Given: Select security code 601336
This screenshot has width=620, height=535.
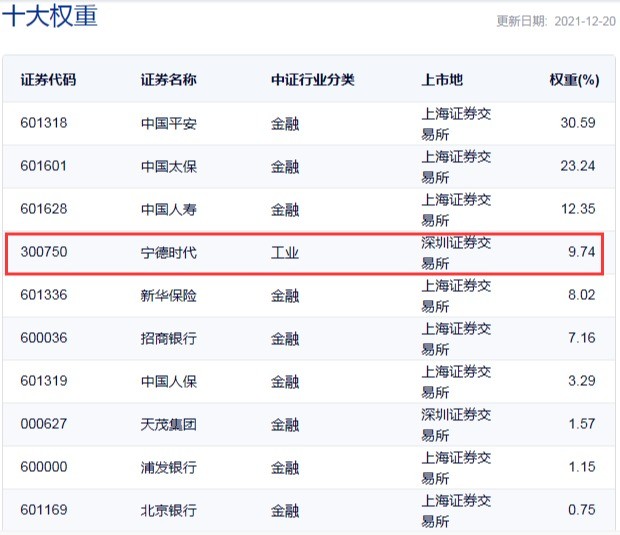Looking at the screenshot, I should (x=44, y=295).
